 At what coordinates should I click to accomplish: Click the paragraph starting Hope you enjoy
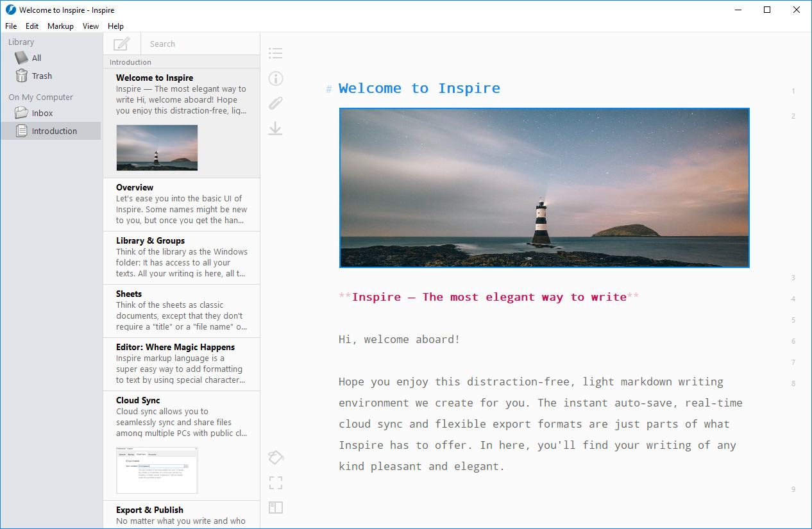[x=541, y=424]
